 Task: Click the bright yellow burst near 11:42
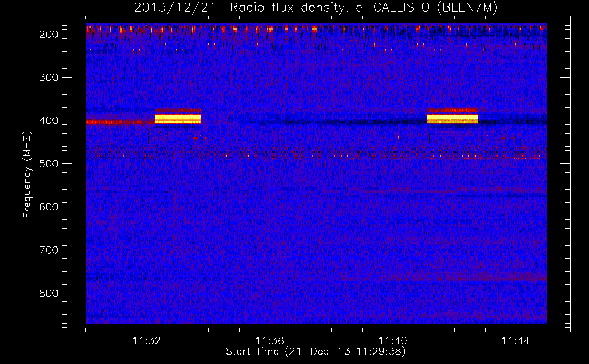point(452,119)
